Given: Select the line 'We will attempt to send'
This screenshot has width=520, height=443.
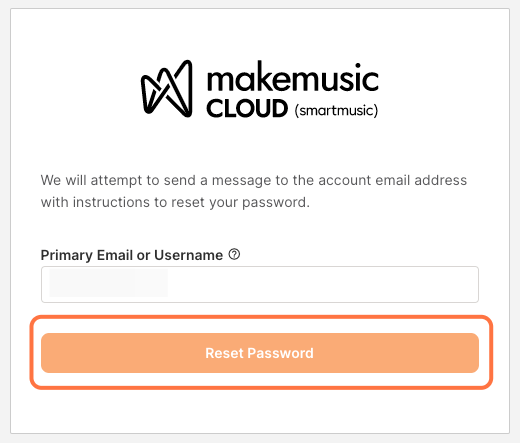Looking at the screenshot, I should tap(254, 180).
